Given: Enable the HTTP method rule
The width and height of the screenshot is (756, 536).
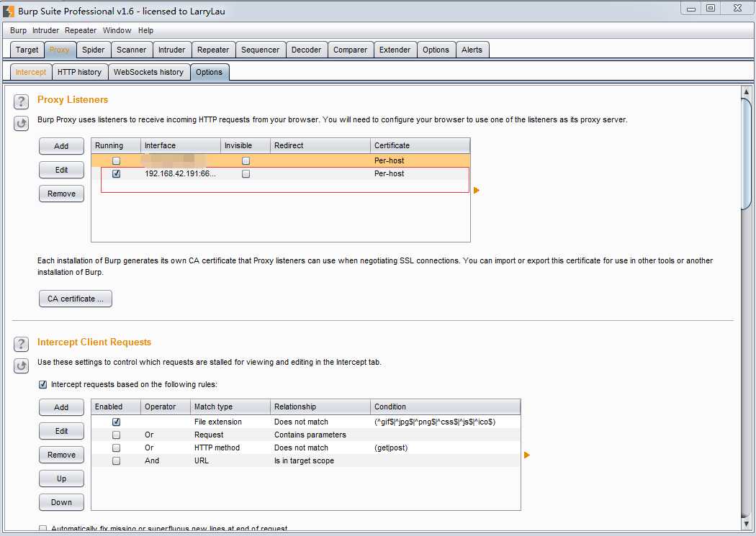Looking at the screenshot, I should point(116,448).
